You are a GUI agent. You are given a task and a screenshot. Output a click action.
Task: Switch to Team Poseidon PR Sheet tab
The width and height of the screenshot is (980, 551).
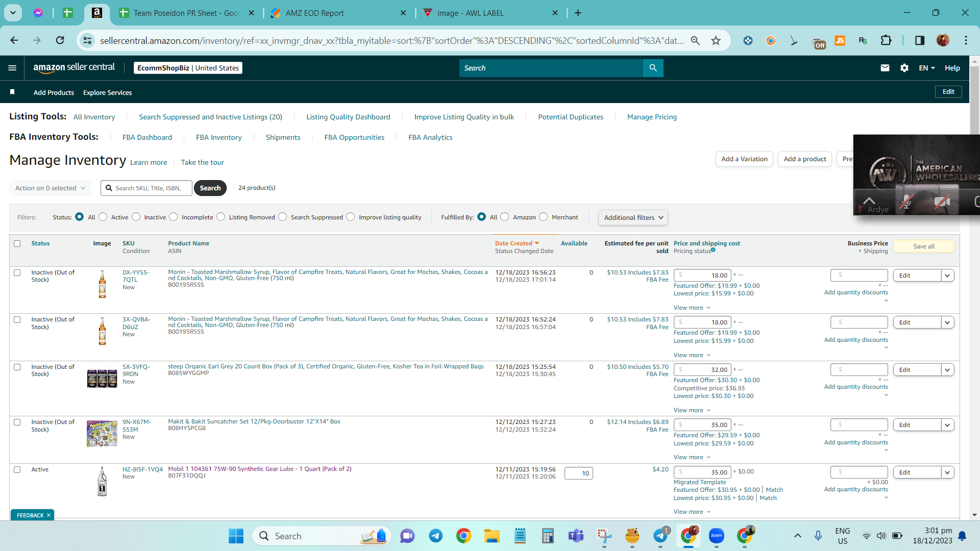pos(186,13)
